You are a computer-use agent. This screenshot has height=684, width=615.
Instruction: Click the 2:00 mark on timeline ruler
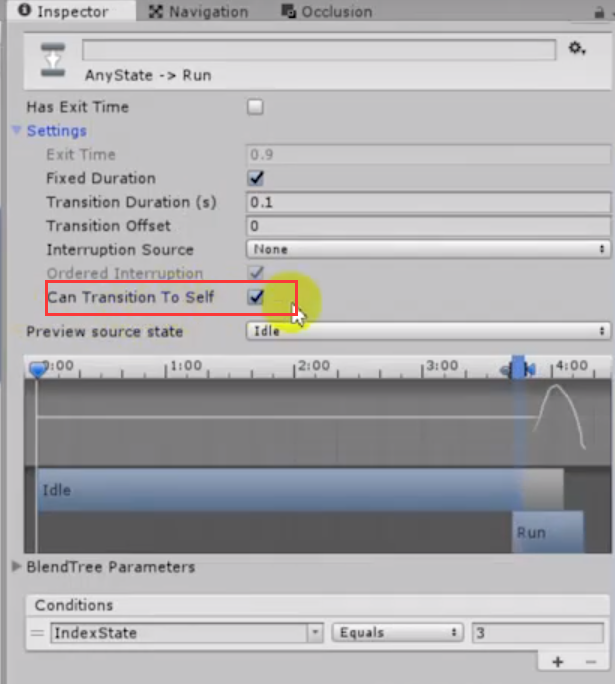314,366
